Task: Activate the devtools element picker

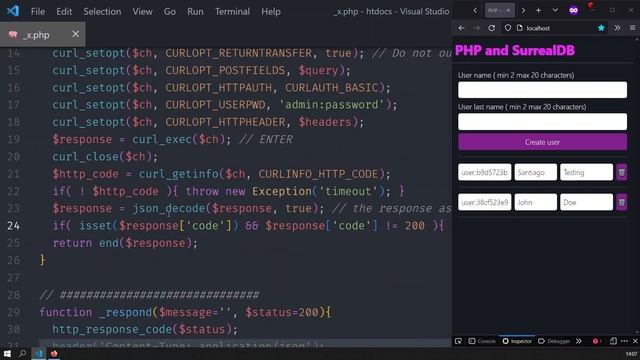Action: tap(458, 341)
